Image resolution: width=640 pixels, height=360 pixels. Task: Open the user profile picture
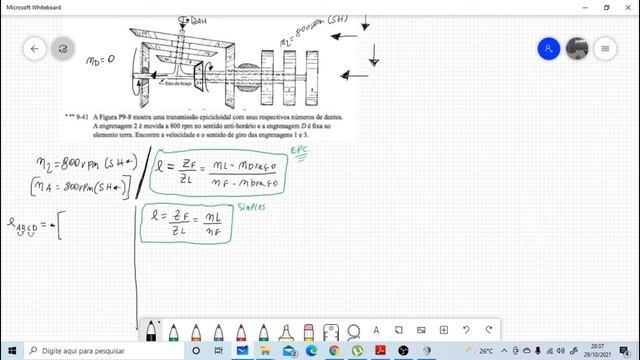[x=577, y=49]
